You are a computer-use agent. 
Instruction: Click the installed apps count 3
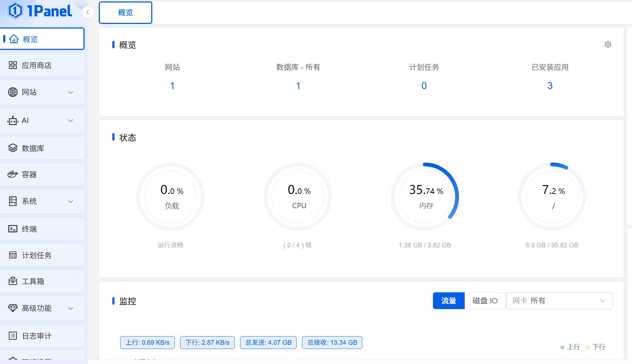(x=550, y=86)
